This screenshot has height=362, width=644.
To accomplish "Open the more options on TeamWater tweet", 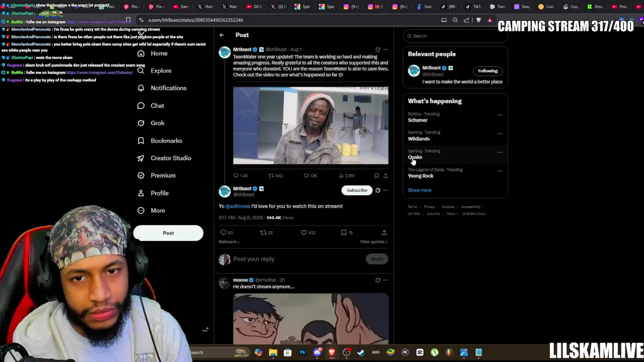I will point(386,50).
